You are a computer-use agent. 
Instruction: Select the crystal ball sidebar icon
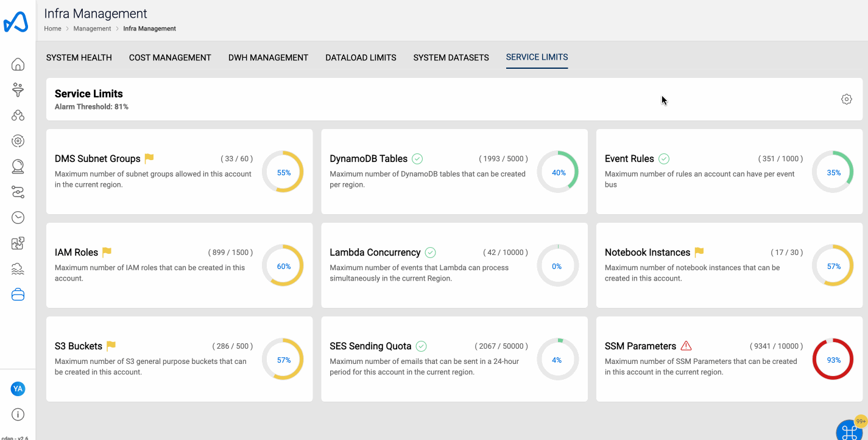pos(18,167)
